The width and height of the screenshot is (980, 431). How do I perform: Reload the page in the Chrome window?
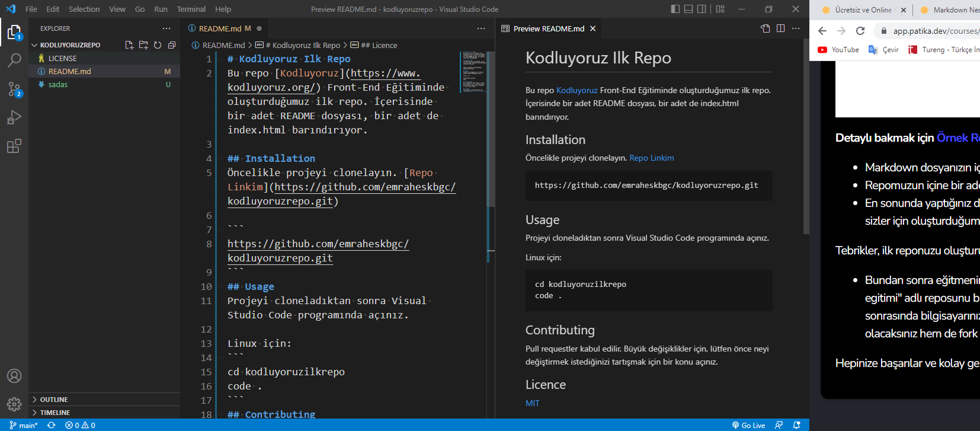click(x=860, y=31)
